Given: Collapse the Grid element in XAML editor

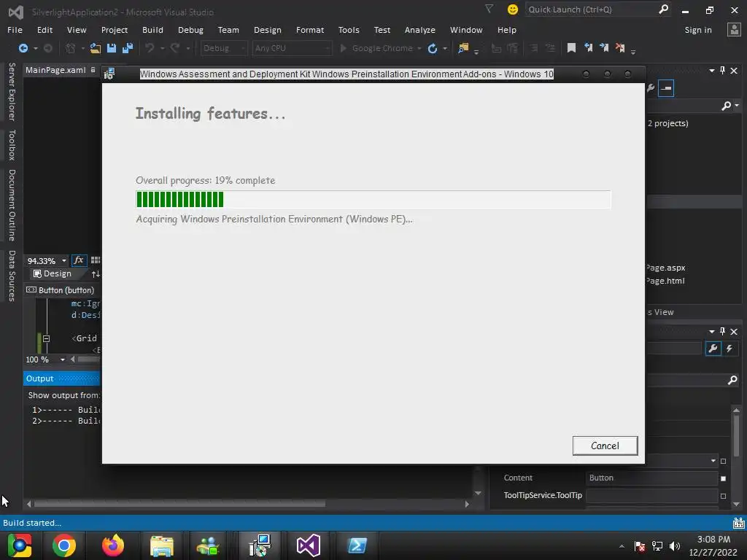Looking at the screenshot, I should pyautogui.click(x=46, y=338).
